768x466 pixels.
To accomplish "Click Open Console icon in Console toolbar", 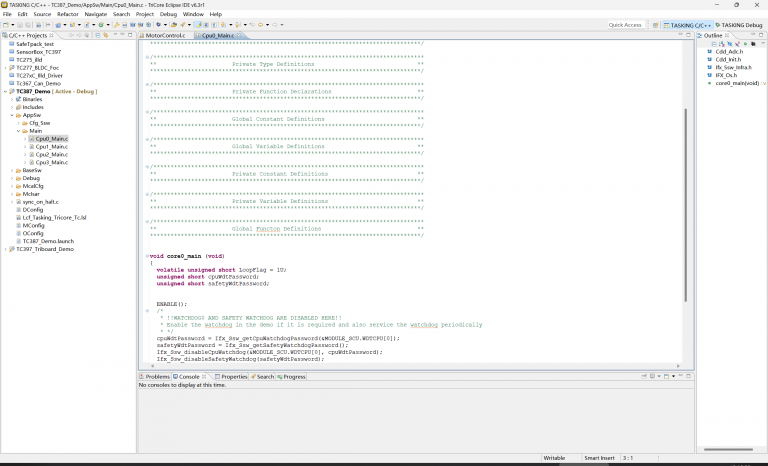I will (667, 376).
